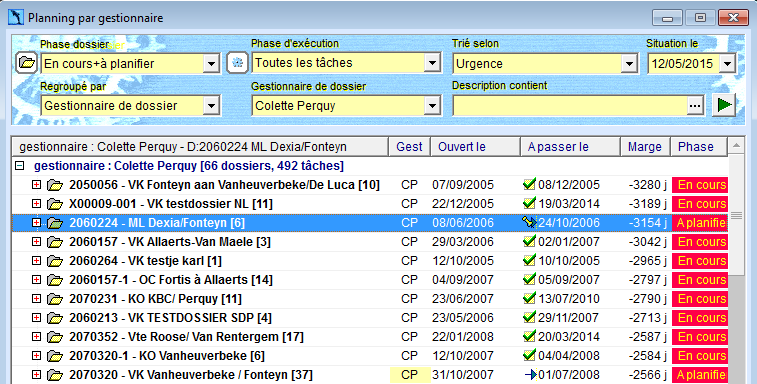Viewport: 757px width, 384px height.
Task: Open the Situation le date picker arrow
Action: (x=727, y=63)
